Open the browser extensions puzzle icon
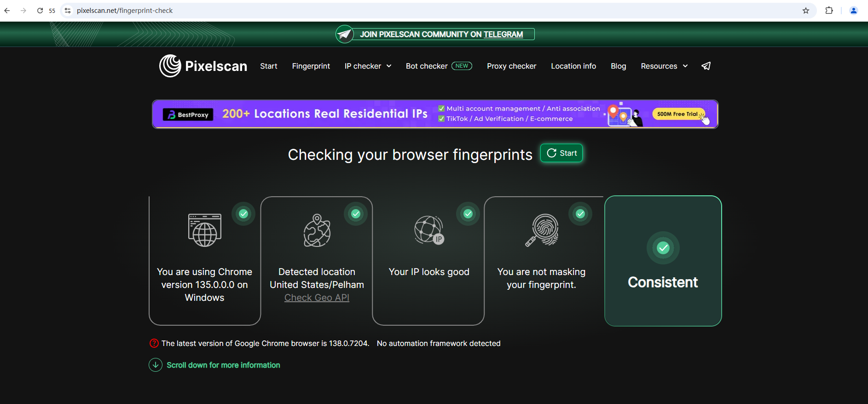Viewport: 868px width, 404px height. point(829,11)
